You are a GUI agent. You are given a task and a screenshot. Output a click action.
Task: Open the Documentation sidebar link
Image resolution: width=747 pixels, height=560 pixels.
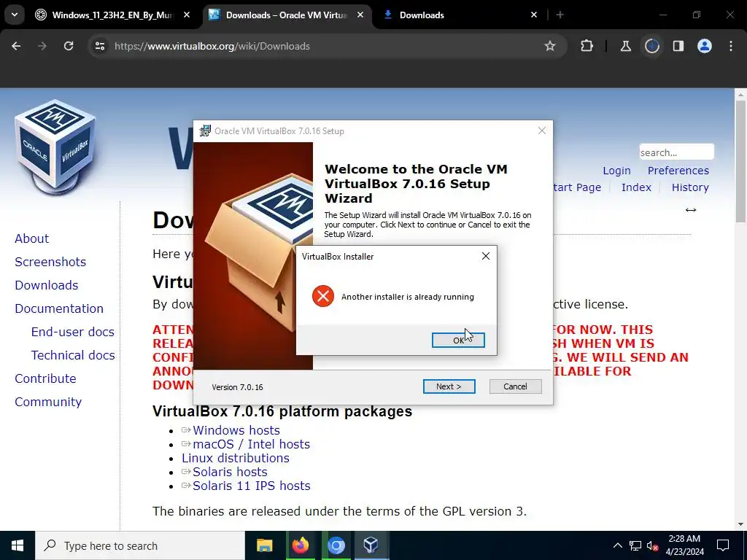59,308
